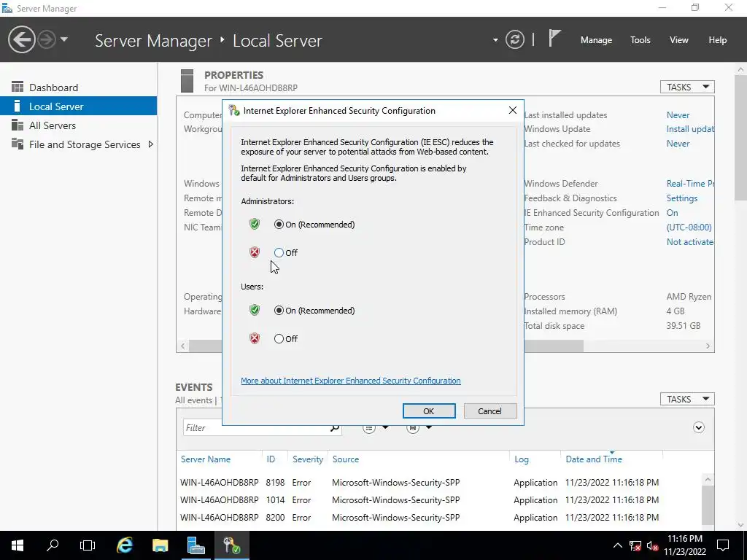Click the IE Enhanced Security Configuration On link
The height and width of the screenshot is (560, 747).
pyautogui.click(x=672, y=213)
